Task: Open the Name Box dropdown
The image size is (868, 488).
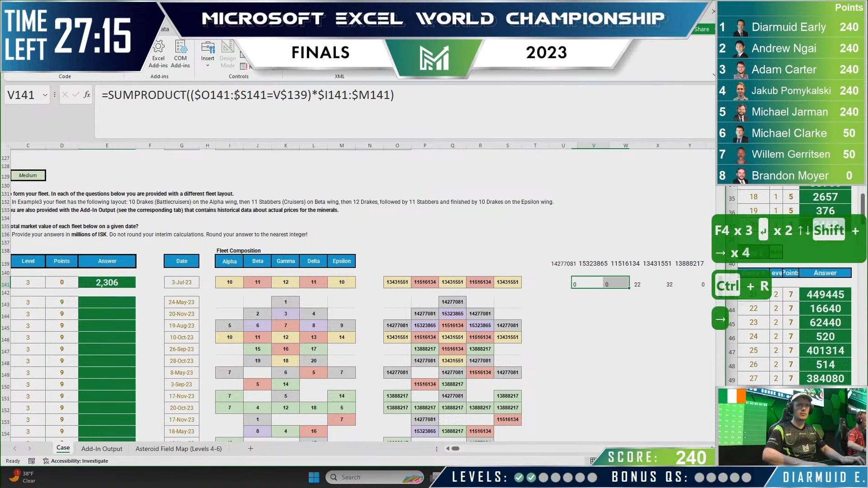Action: 44,94
